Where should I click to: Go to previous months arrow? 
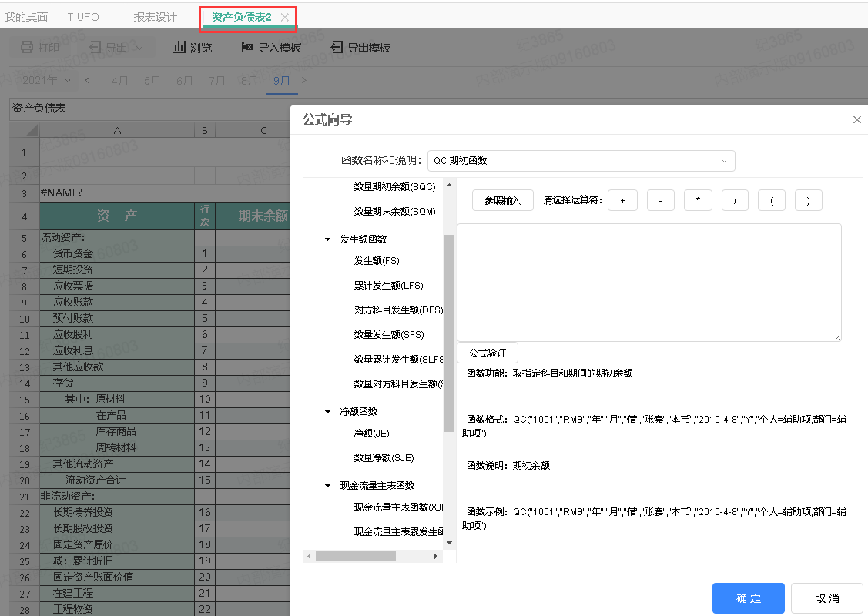(x=88, y=81)
